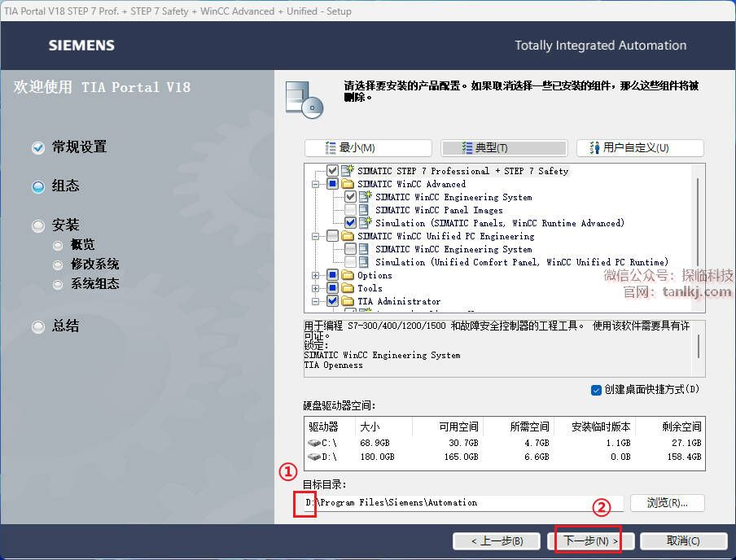
Task: Toggle the TIA Administrator checkbox
Action: click(x=332, y=301)
